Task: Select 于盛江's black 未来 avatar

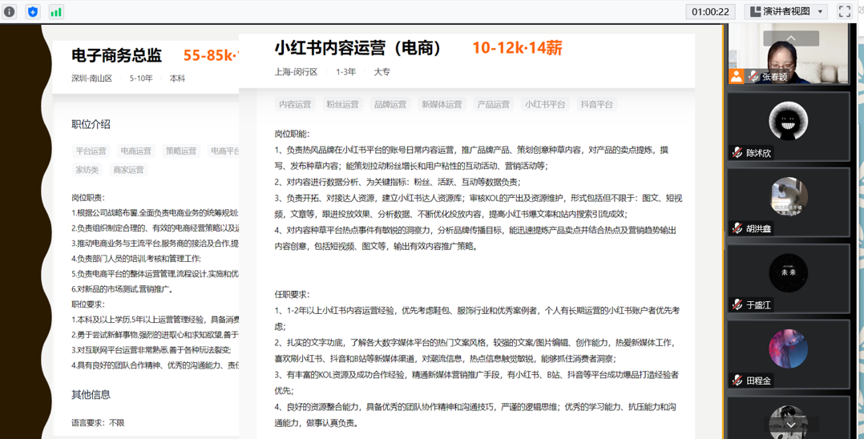Action: click(x=789, y=272)
